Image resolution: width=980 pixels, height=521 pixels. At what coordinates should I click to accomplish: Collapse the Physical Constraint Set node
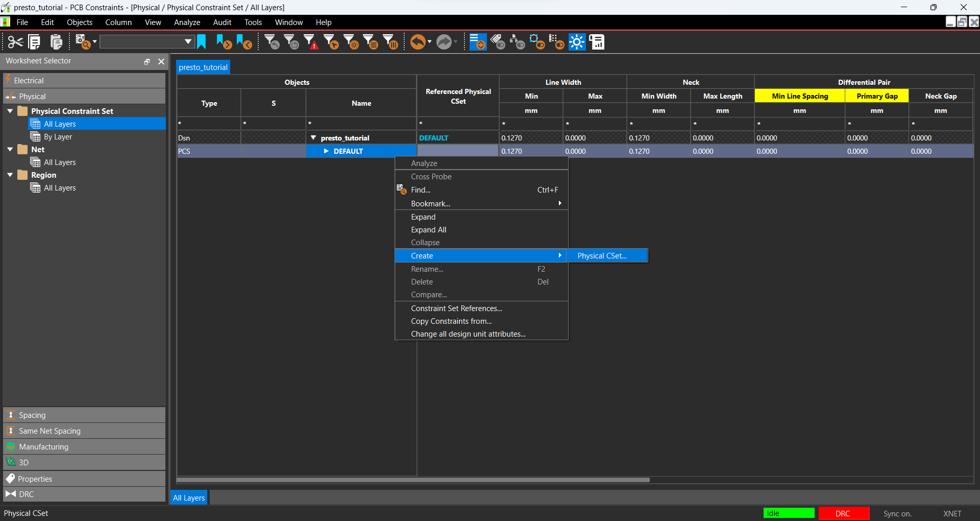10,110
